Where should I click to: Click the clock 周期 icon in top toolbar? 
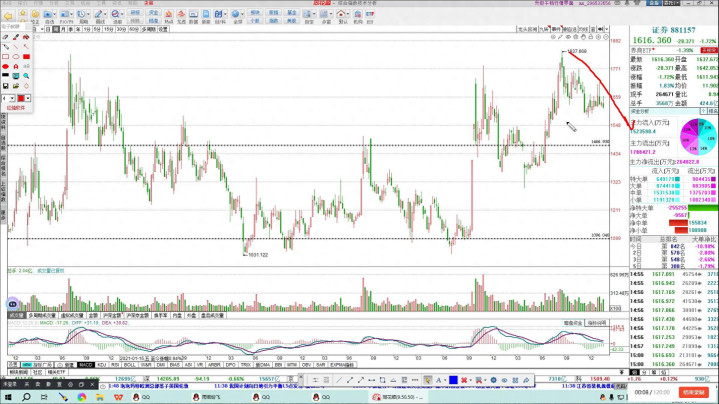click(x=81, y=14)
